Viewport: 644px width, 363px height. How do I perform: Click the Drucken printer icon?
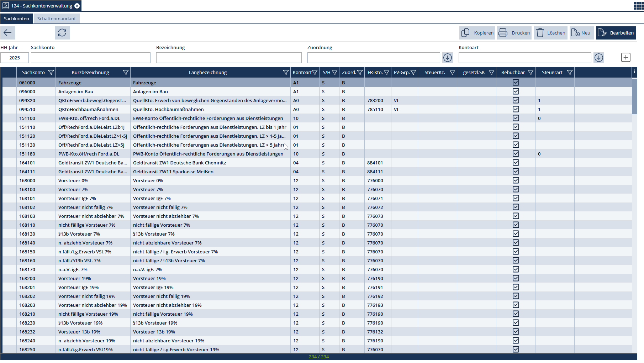tap(503, 33)
